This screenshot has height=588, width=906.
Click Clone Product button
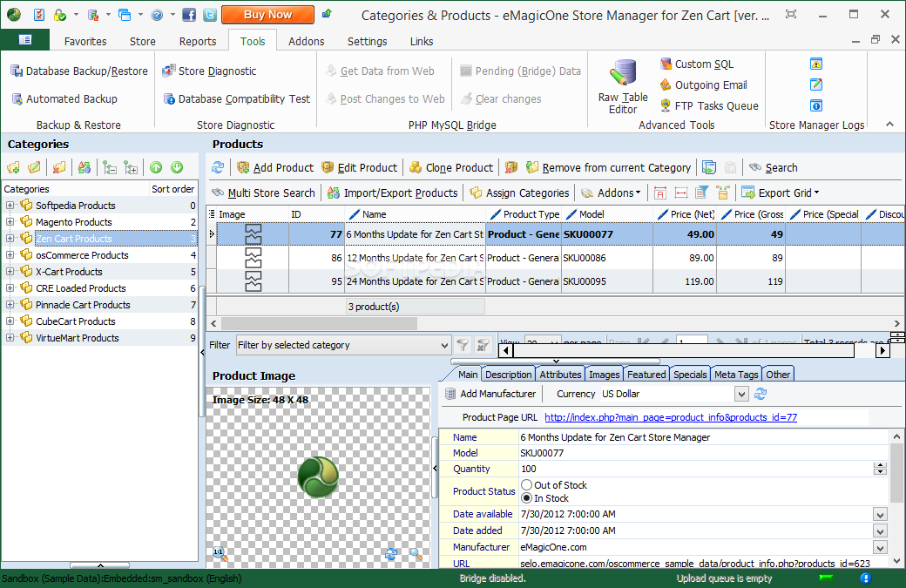[451, 167]
